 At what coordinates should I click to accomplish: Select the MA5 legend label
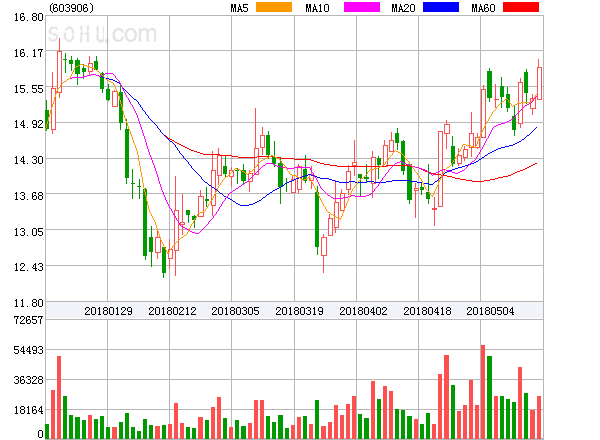[x=239, y=8]
